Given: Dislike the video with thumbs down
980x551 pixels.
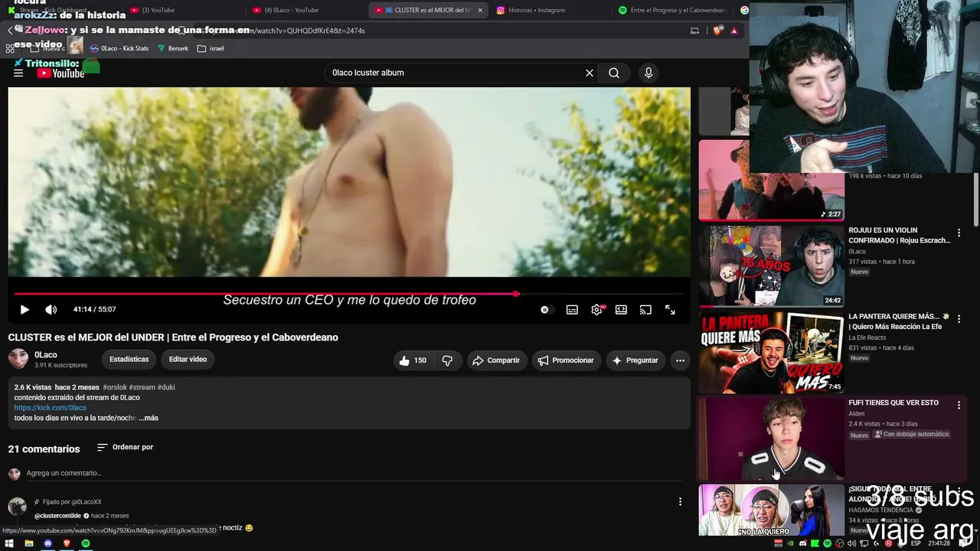Looking at the screenshot, I should pyautogui.click(x=447, y=360).
